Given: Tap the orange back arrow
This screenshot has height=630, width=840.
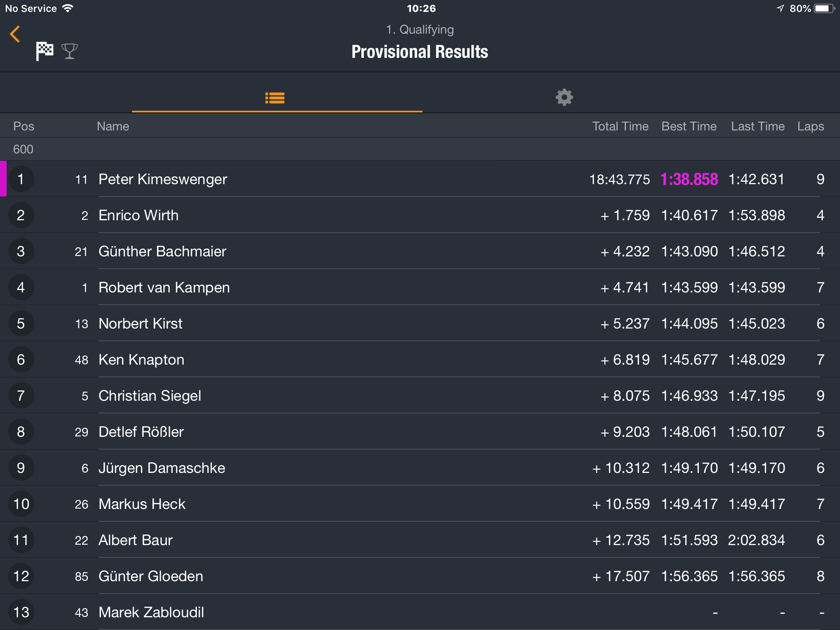Looking at the screenshot, I should (x=15, y=34).
